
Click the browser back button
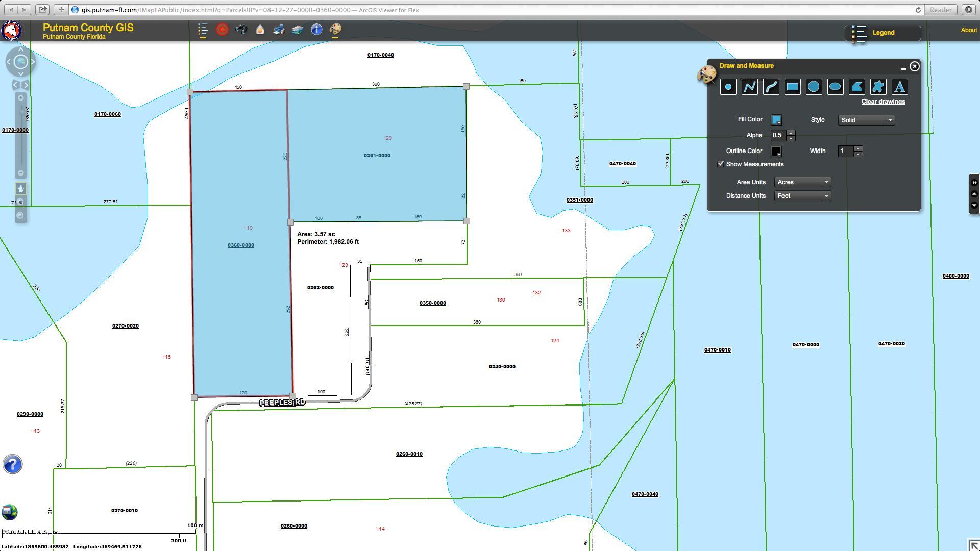(x=11, y=10)
